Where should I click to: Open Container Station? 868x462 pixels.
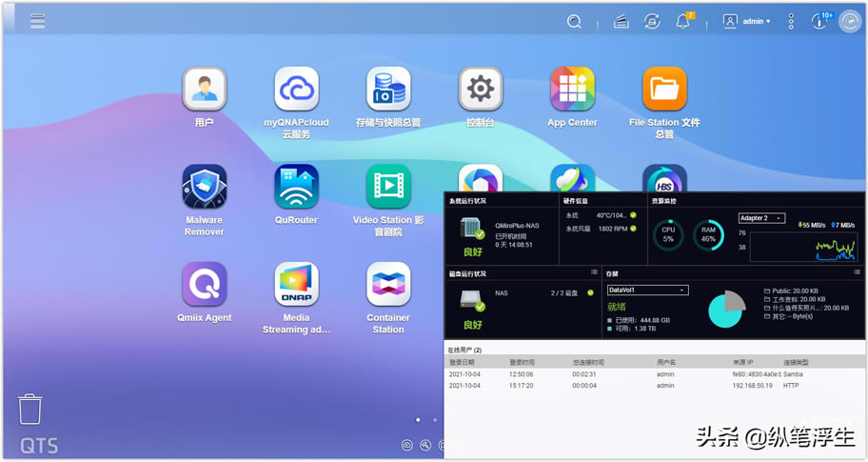point(388,284)
